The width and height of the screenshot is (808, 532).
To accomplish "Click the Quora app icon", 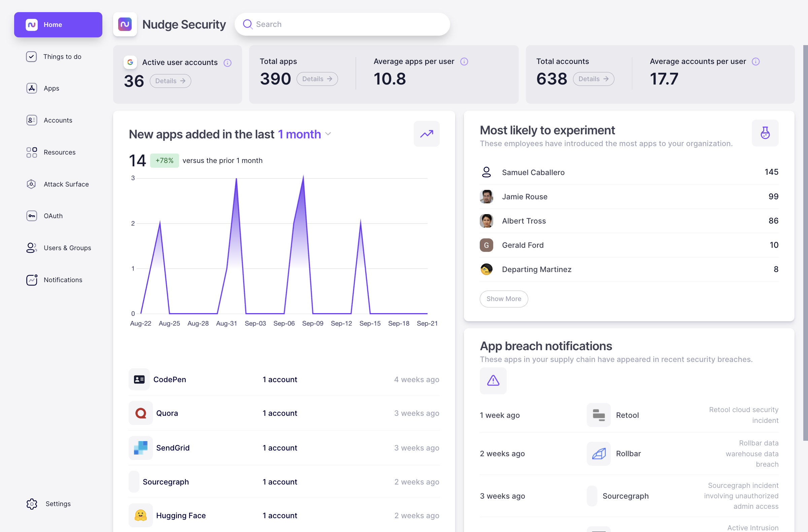I will tap(140, 413).
